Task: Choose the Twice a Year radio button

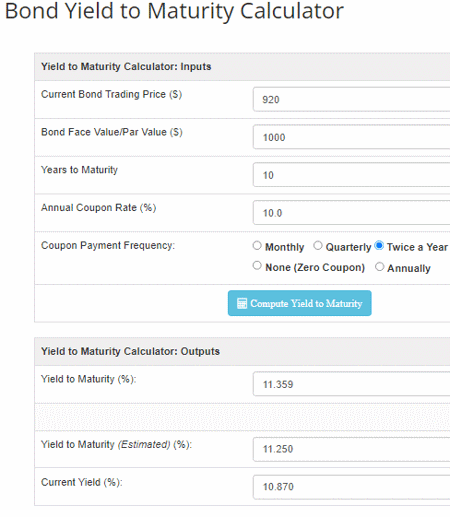Action: click(x=379, y=246)
